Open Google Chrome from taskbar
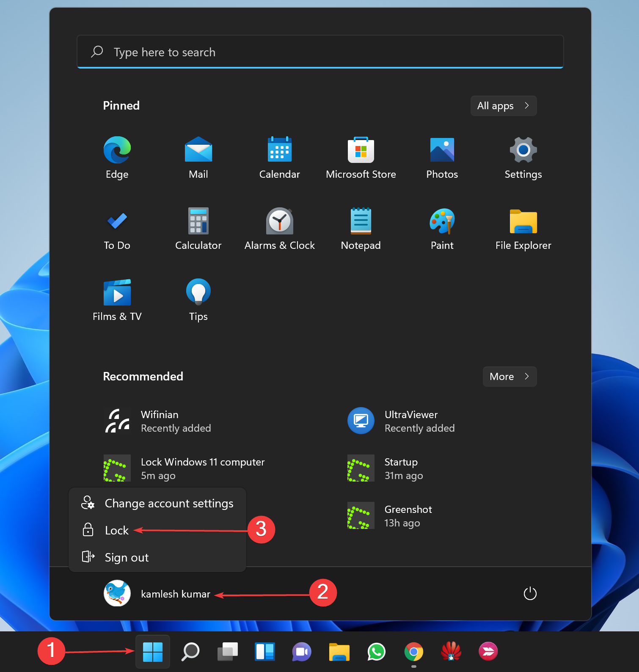Image resolution: width=639 pixels, height=672 pixels. point(414,652)
